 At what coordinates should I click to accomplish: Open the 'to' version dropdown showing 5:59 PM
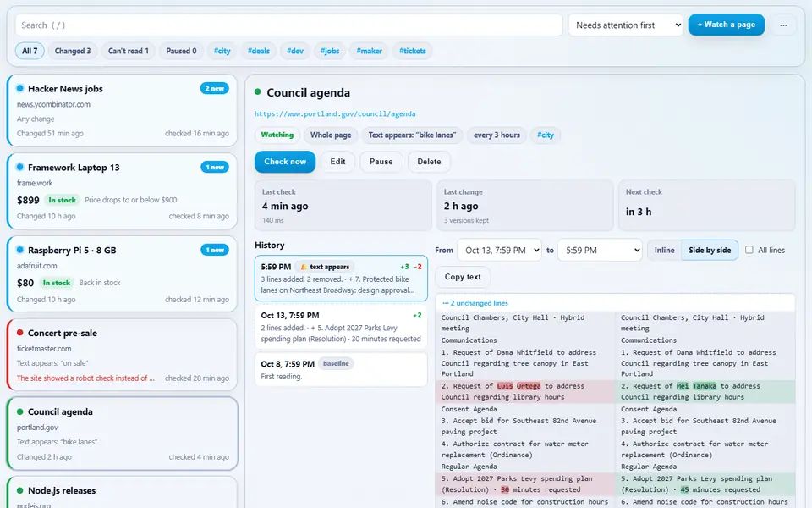600,251
